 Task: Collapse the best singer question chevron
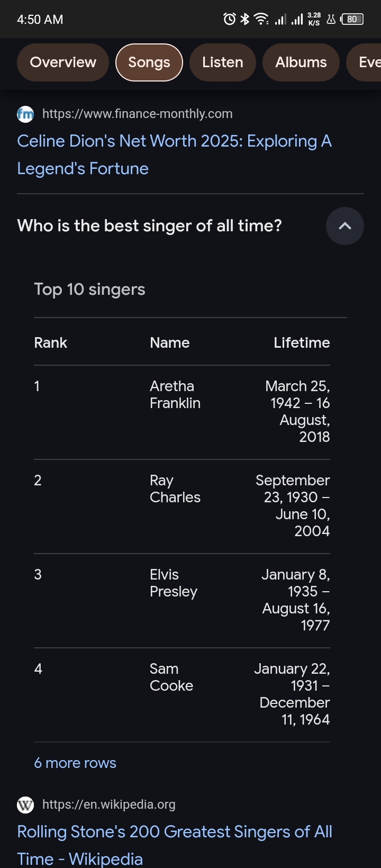point(344,226)
